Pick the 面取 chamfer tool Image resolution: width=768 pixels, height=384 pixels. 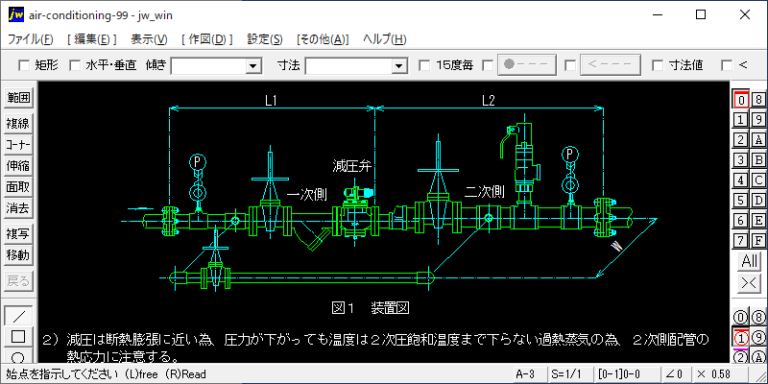18,187
